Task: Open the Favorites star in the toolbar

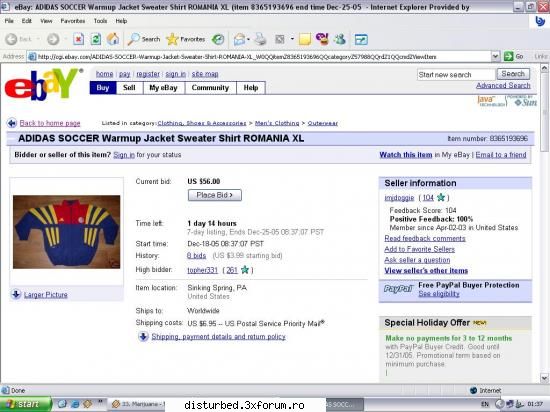Action: pos(172,39)
